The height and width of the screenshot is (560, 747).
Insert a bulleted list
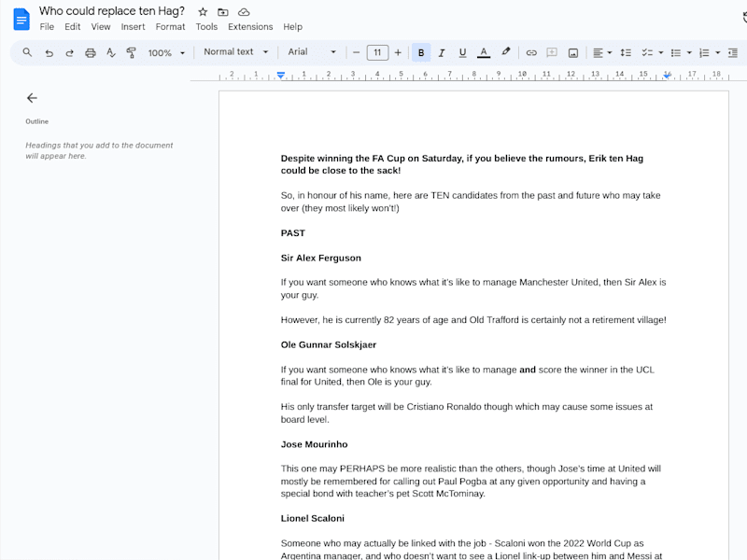675,53
